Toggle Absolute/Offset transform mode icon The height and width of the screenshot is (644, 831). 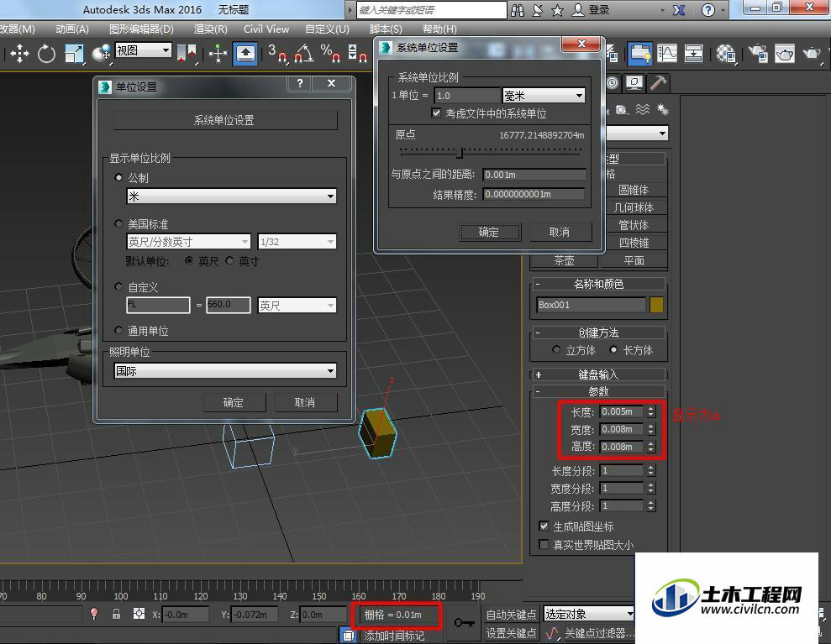point(139,614)
